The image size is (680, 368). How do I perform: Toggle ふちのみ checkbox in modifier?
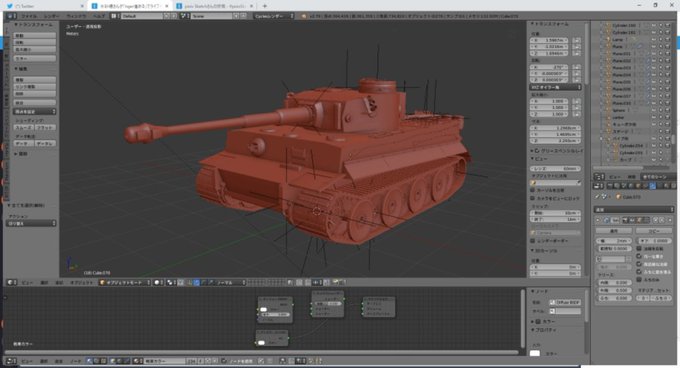tap(639, 280)
